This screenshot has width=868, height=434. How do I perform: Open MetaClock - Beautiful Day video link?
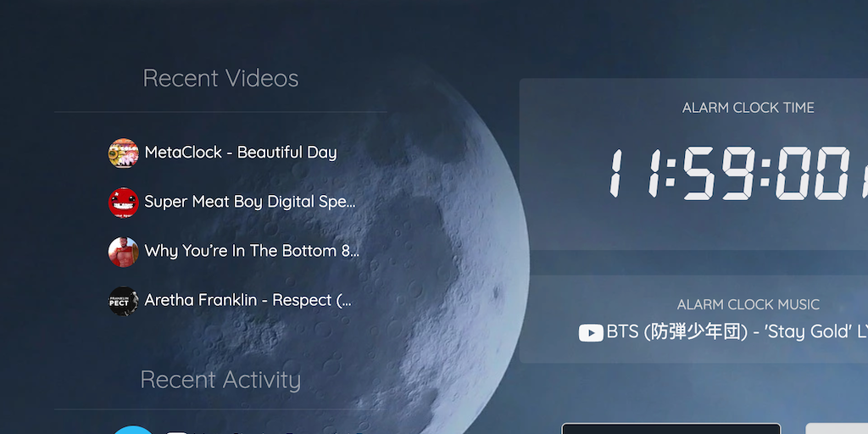click(x=241, y=153)
